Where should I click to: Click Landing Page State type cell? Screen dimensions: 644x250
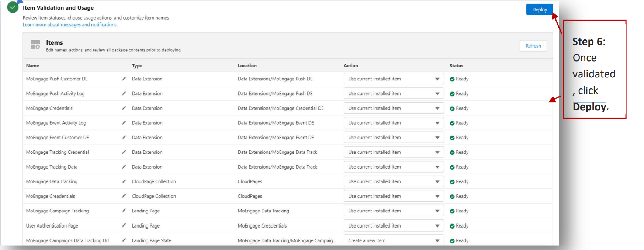pyautogui.click(x=152, y=240)
